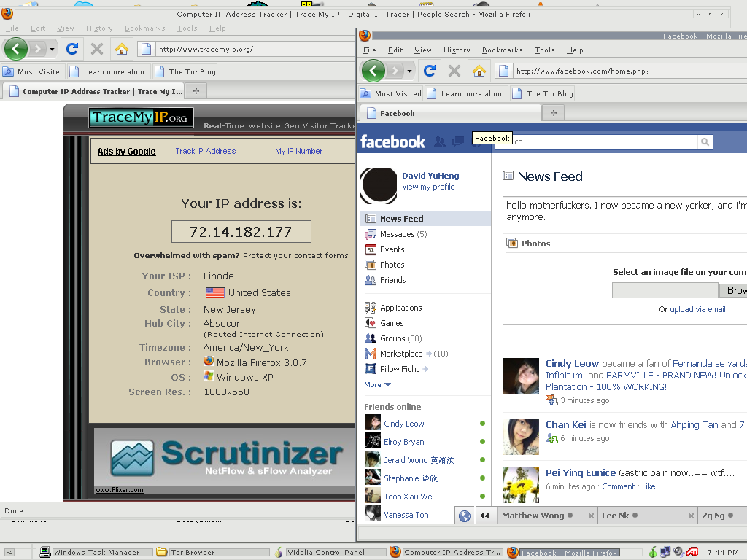747x560 pixels.
Task: Click Facebook messages icon in blue header
Action: (458, 141)
